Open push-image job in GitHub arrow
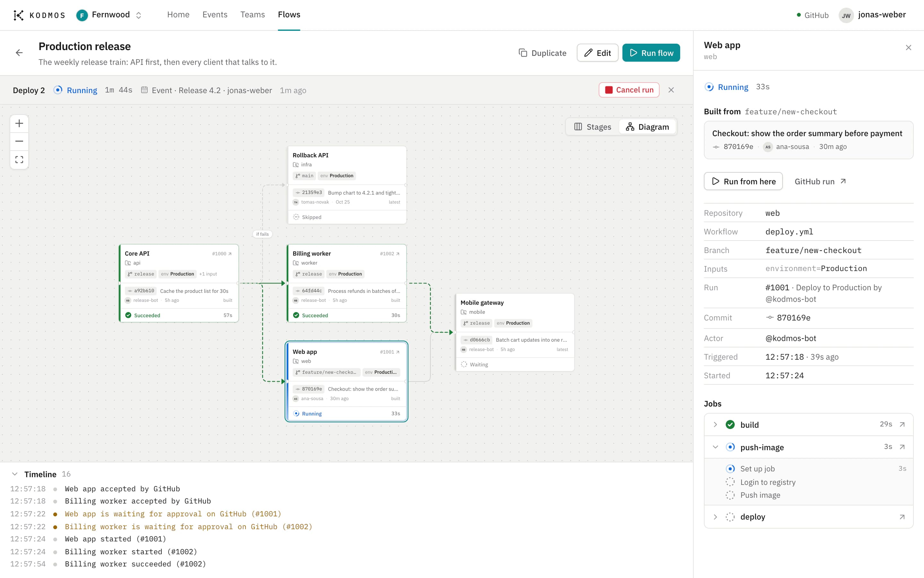 point(902,447)
